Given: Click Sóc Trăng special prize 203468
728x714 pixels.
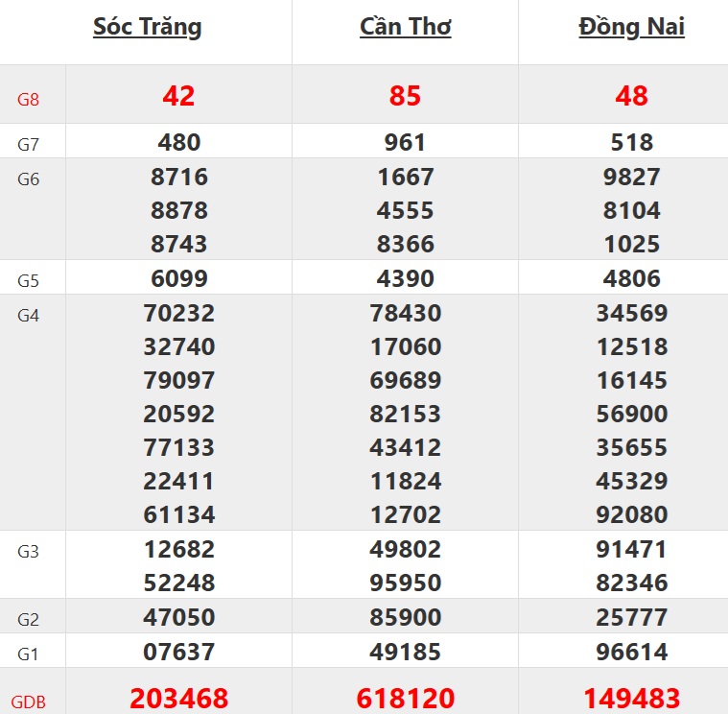Looking at the screenshot, I should [179, 699].
